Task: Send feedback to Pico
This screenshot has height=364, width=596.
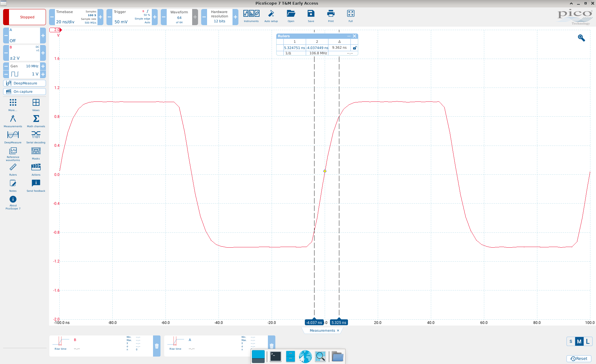Action: (36, 186)
